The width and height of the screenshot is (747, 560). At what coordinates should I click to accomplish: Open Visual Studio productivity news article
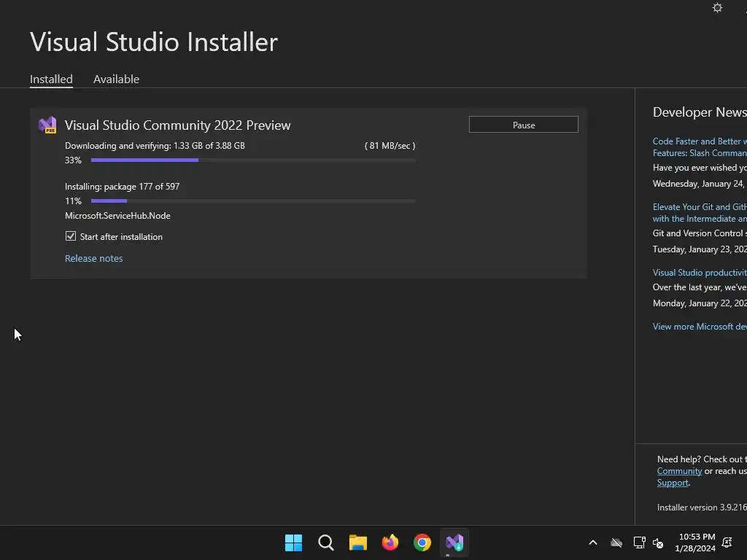pyautogui.click(x=700, y=273)
